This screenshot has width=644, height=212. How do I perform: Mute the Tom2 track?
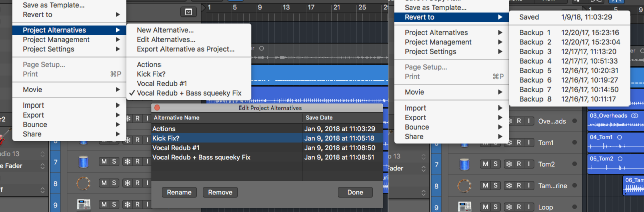click(x=485, y=164)
